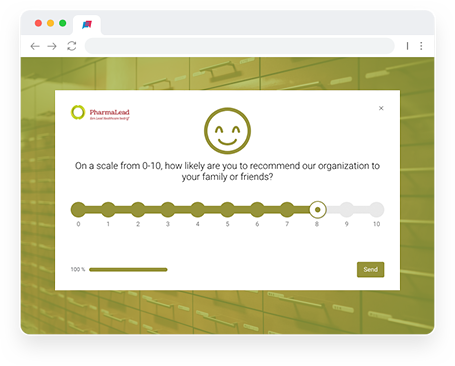Close the survey popup with X
The width and height of the screenshot is (455, 366).
tap(381, 108)
